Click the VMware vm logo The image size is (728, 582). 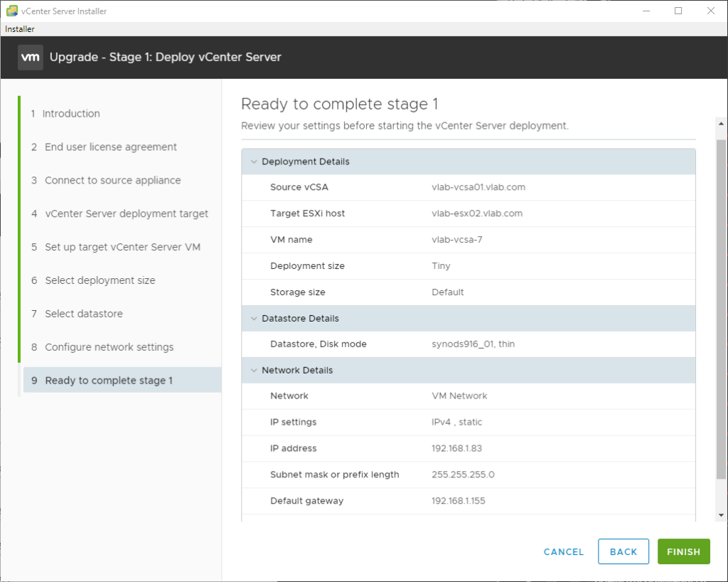tap(31, 57)
